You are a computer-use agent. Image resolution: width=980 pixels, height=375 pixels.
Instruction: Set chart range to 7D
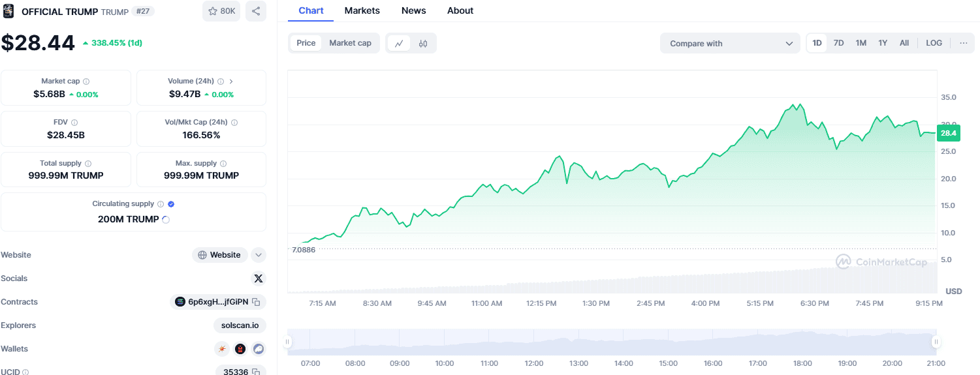pos(839,43)
